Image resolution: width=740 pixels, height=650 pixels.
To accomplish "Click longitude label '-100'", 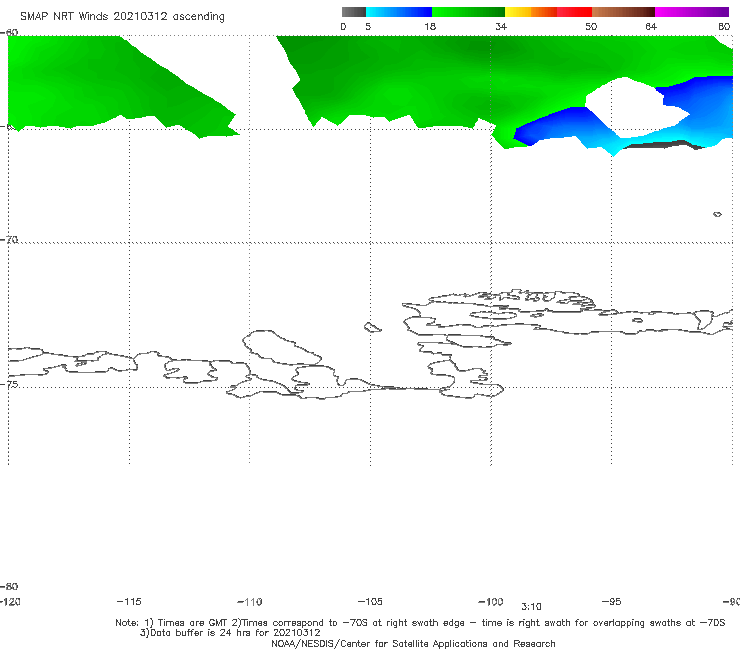I will [x=491, y=601].
